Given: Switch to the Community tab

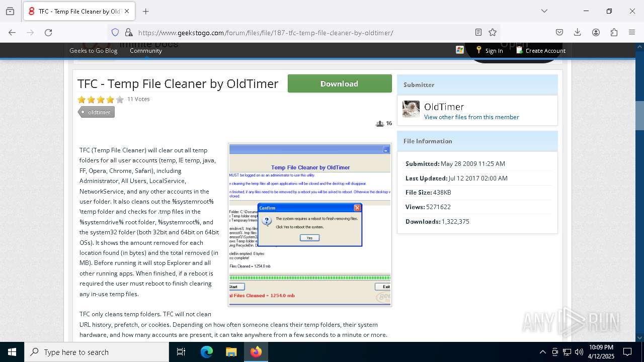Looking at the screenshot, I should (146, 50).
